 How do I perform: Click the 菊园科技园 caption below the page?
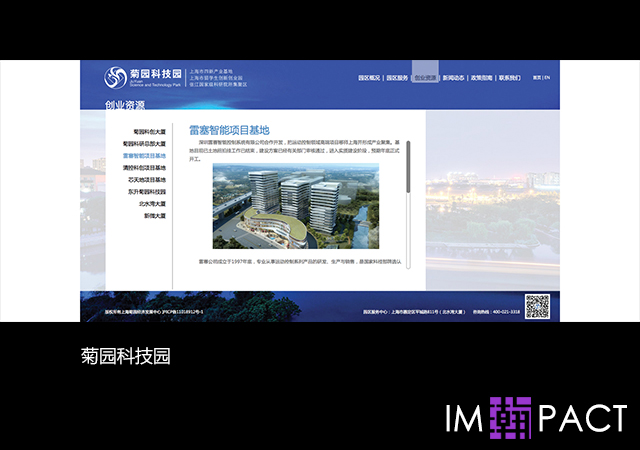coord(125,356)
